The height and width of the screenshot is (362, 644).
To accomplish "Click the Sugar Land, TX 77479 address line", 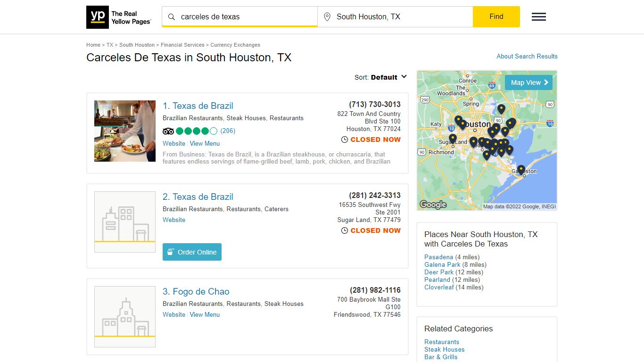I will pyautogui.click(x=369, y=220).
